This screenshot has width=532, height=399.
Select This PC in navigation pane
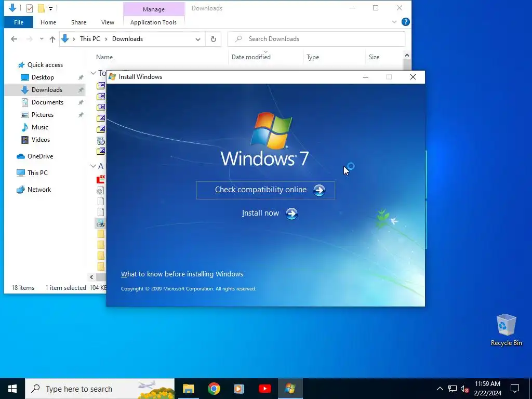[37, 172]
